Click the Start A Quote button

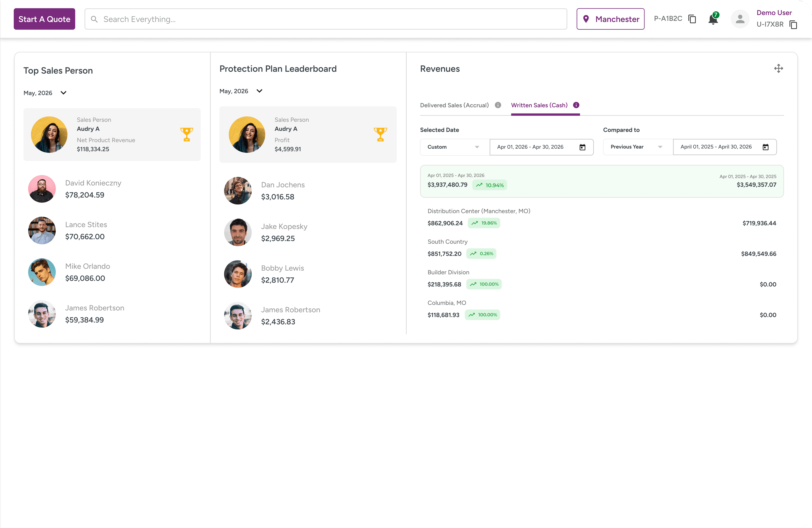click(x=44, y=19)
